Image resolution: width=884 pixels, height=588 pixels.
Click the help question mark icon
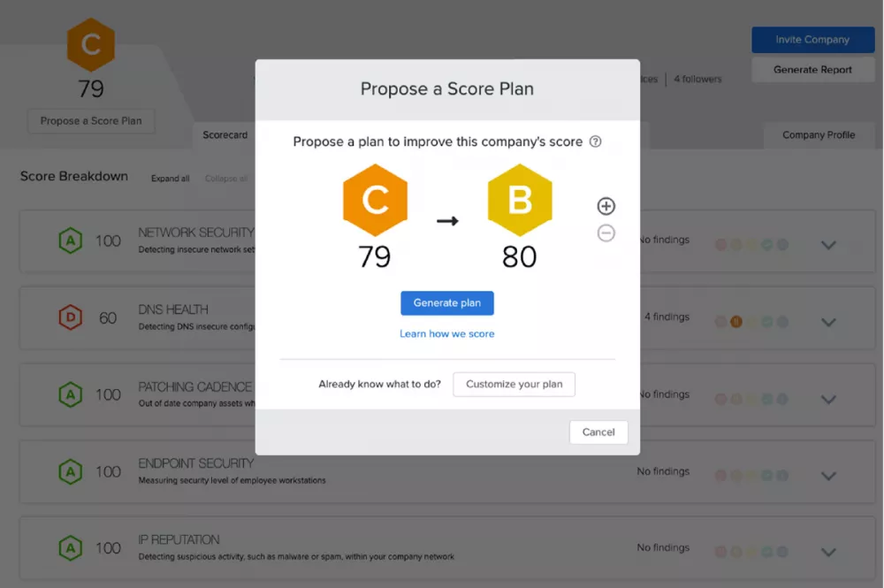pos(595,141)
